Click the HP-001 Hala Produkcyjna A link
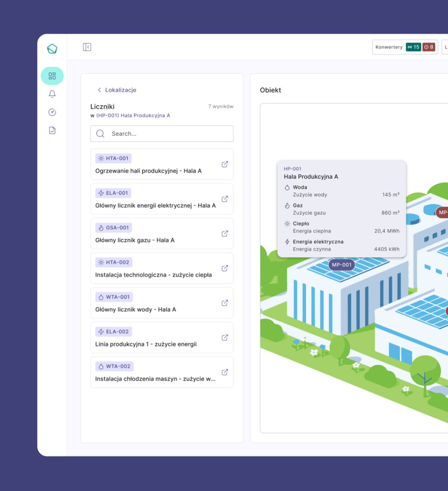 [x=133, y=116]
